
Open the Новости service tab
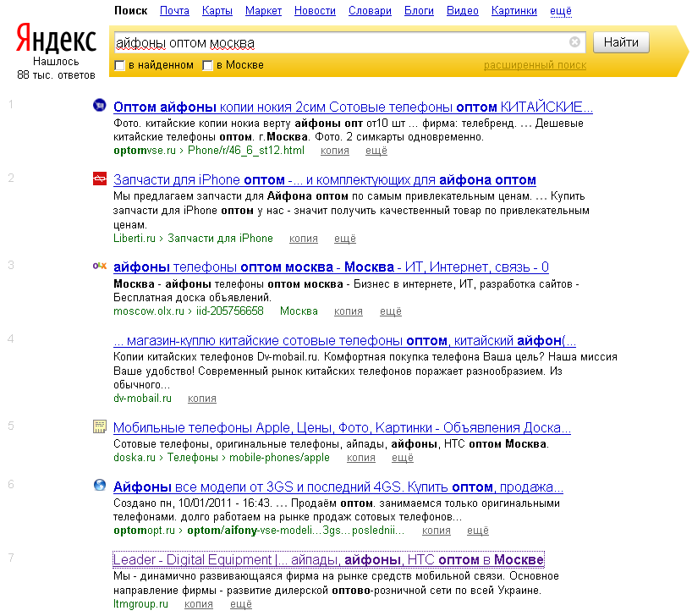click(x=315, y=11)
